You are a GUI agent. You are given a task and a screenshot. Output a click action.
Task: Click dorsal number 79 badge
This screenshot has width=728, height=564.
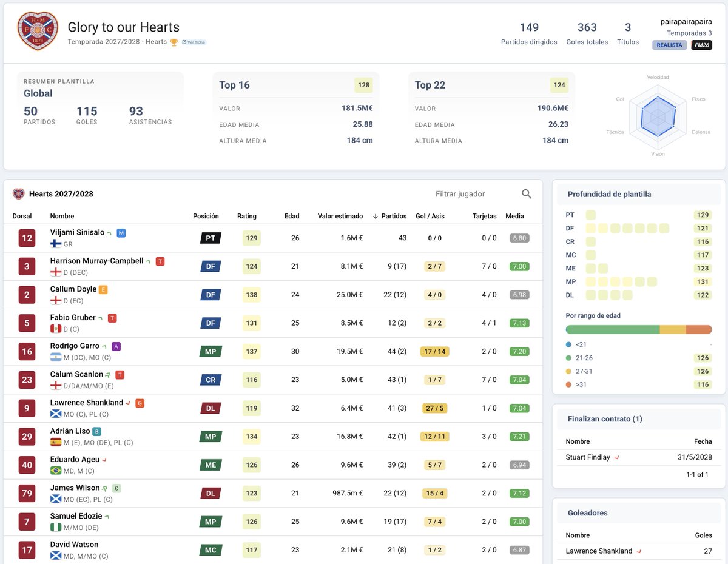(x=27, y=494)
